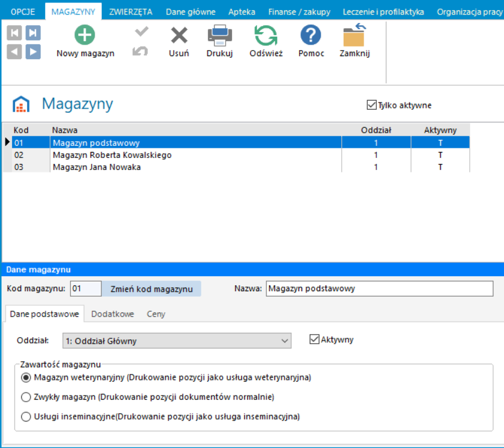Viewport: 504px width, 448px height.
Task: Go to first record navigation icon
Action: coord(14,33)
